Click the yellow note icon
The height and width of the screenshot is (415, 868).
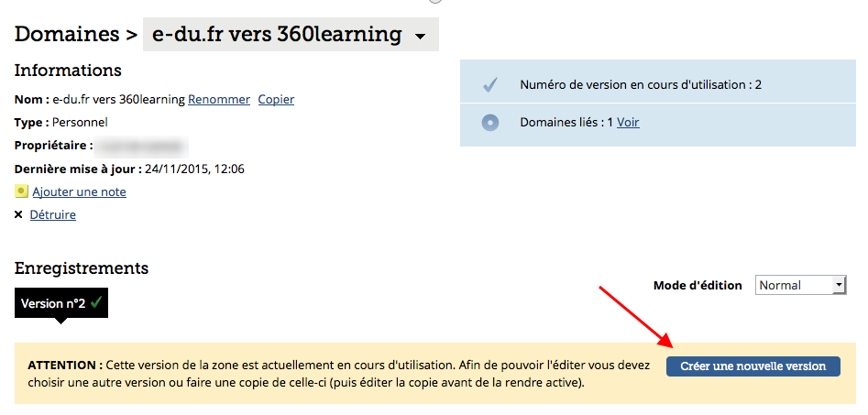21,191
